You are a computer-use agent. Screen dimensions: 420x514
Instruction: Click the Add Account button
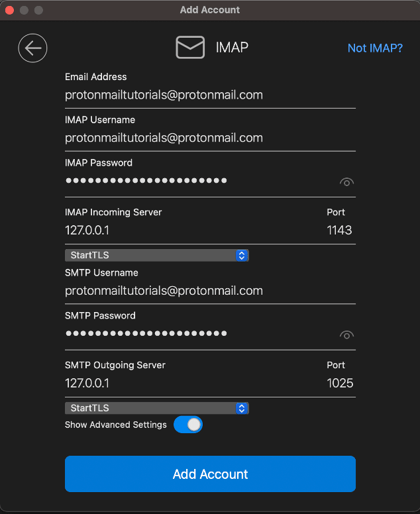(x=210, y=474)
